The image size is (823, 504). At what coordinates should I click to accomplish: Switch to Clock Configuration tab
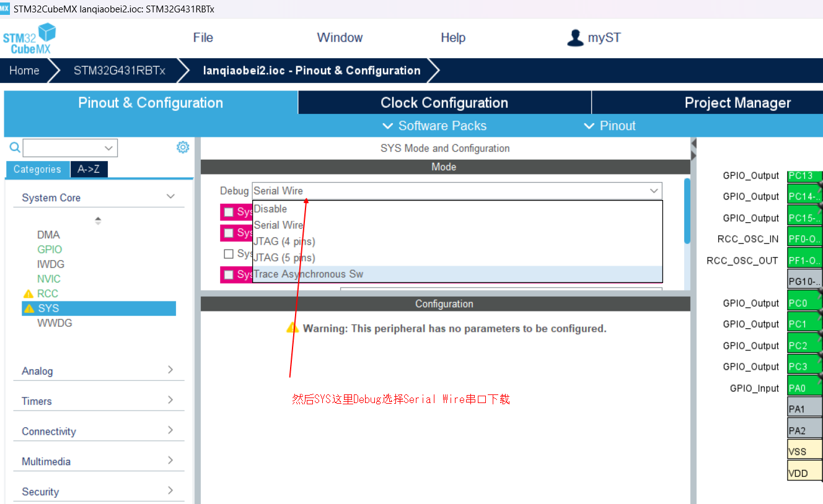tap(444, 103)
